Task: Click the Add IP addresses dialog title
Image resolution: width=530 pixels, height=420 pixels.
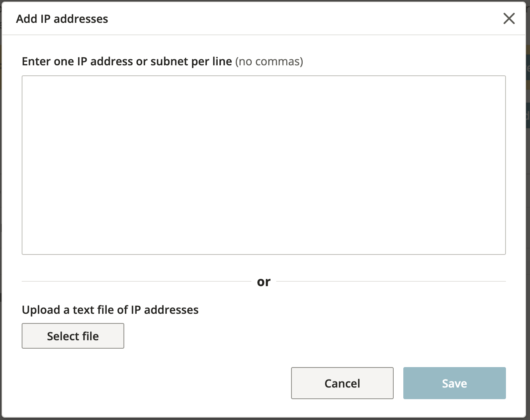Action: tap(62, 18)
